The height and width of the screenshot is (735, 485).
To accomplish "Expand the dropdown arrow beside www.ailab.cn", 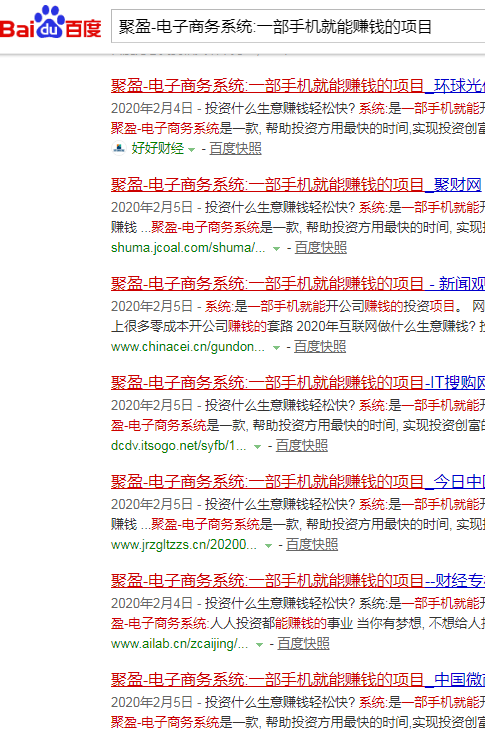I will (x=259, y=645).
